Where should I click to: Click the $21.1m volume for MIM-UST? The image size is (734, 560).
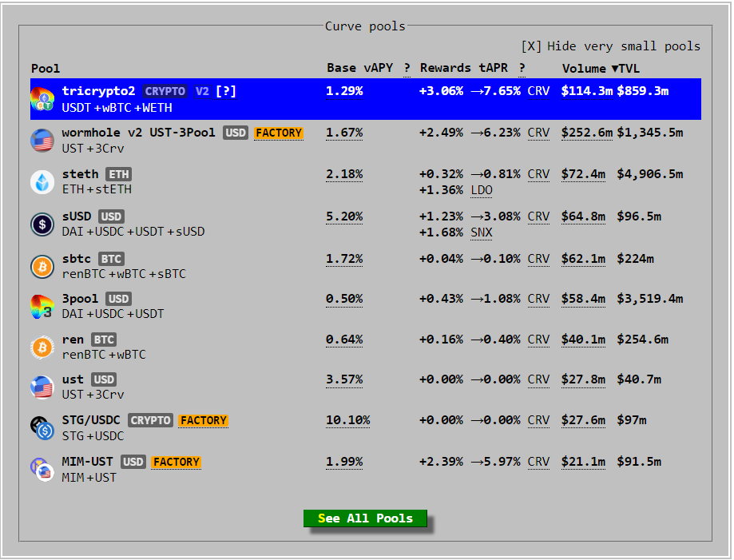coord(583,462)
